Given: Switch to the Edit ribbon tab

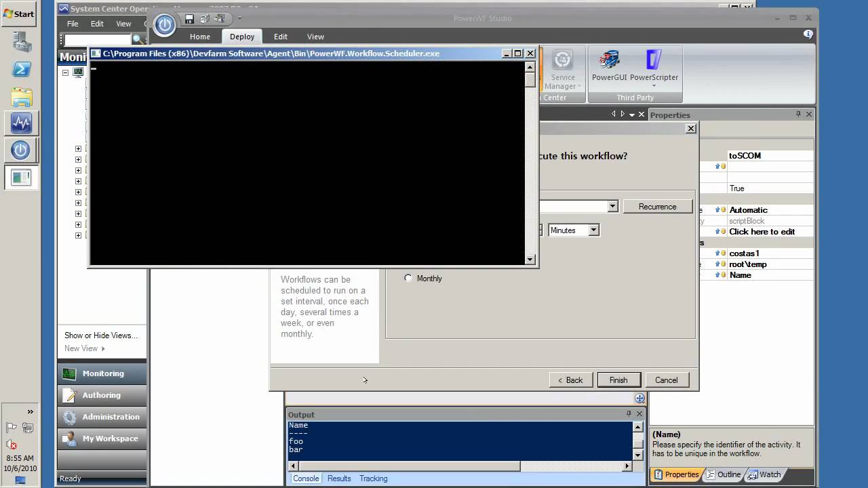Looking at the screenshot, I should tap(281, 37).
